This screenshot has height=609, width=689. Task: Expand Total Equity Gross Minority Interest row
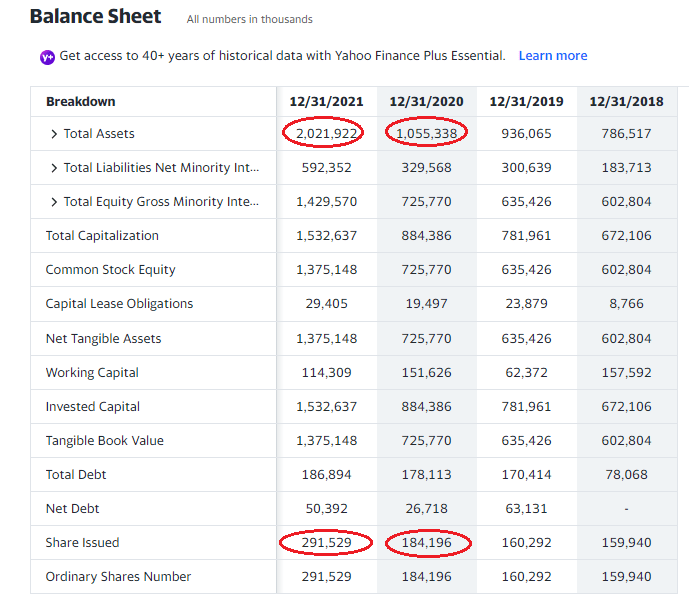tap(54, 202)
